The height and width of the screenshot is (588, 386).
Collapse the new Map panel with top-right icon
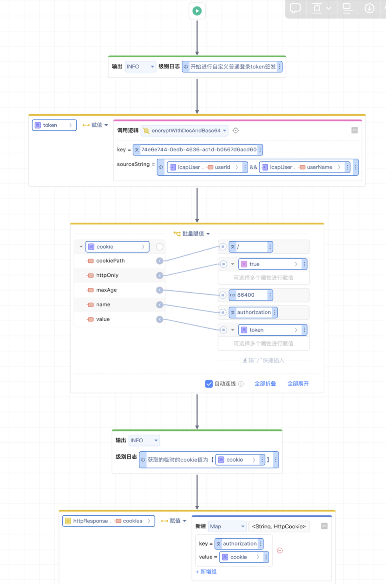[324, 526]
